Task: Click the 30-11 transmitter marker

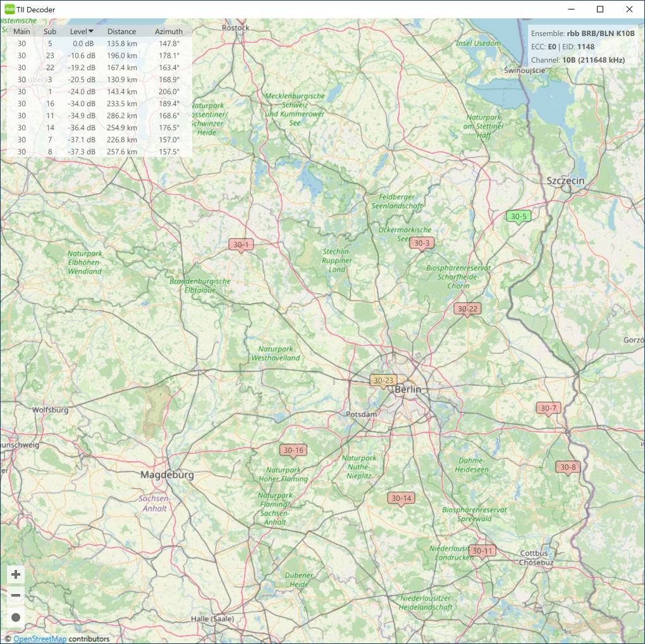Action: (x=482, y=551)
